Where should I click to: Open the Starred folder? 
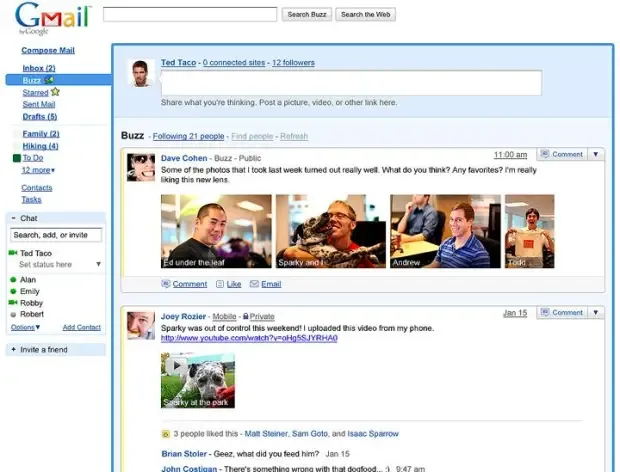[x=35, y=93]
